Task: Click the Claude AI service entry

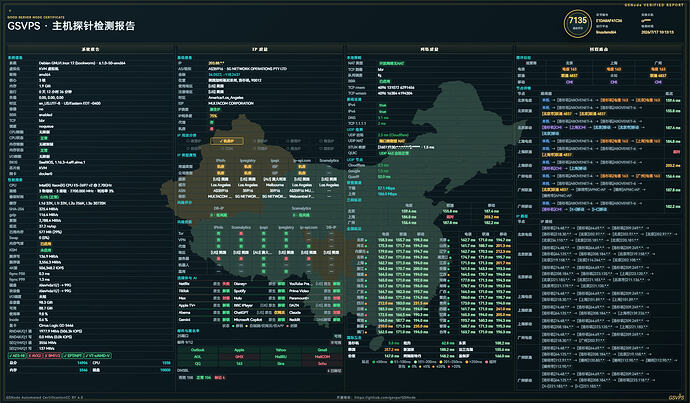Action: (314, 313)
